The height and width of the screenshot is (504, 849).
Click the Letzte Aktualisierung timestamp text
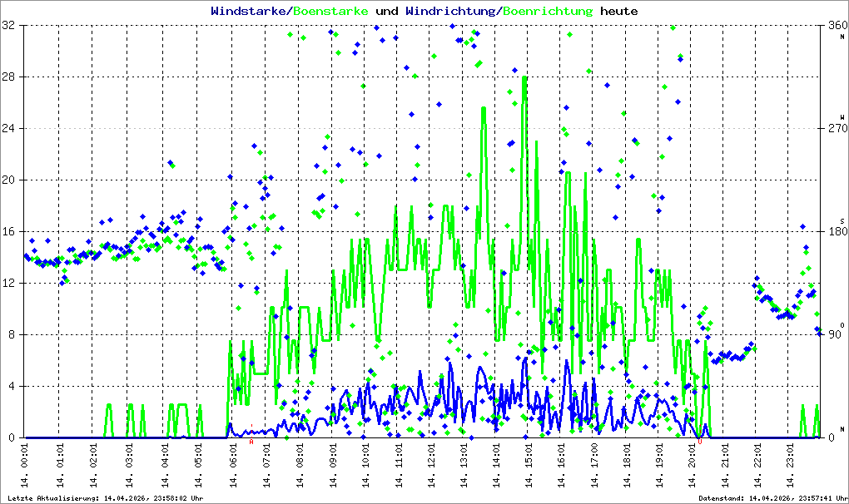coord(106,498)
